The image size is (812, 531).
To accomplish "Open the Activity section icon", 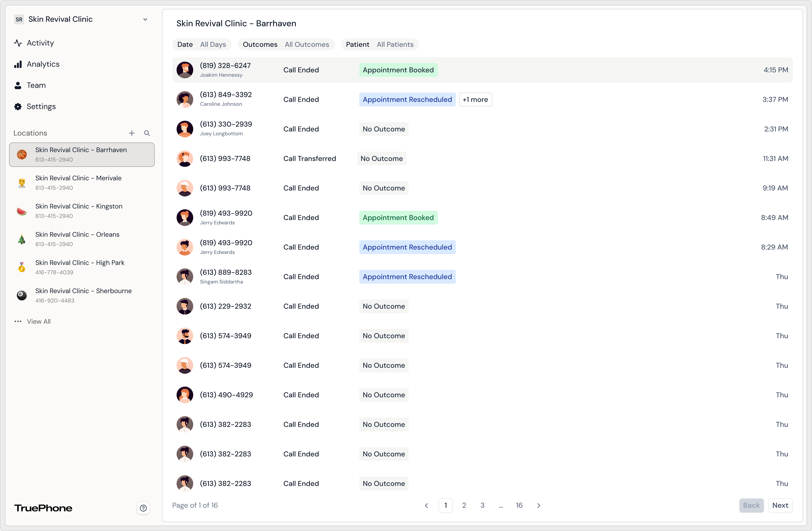I will [18, 43].
